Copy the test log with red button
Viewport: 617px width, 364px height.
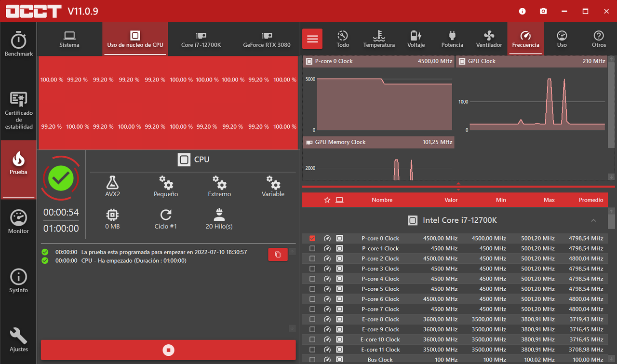coord(278,254)
